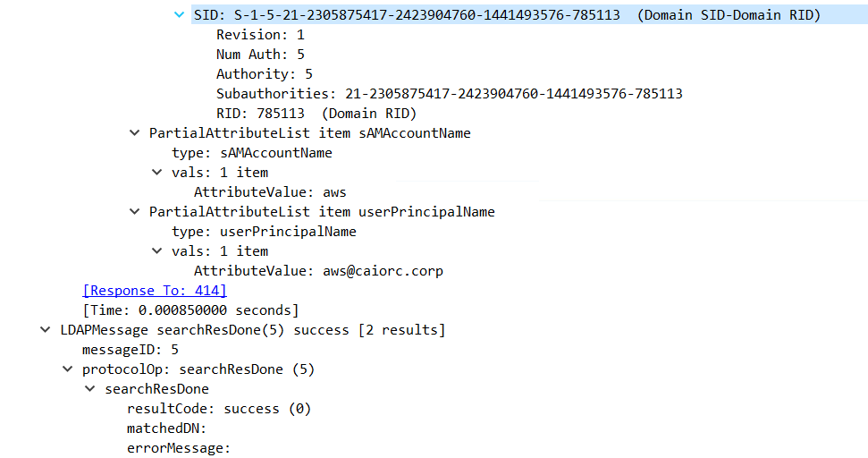Open the Response To: 414 link

tap(154, 291)
